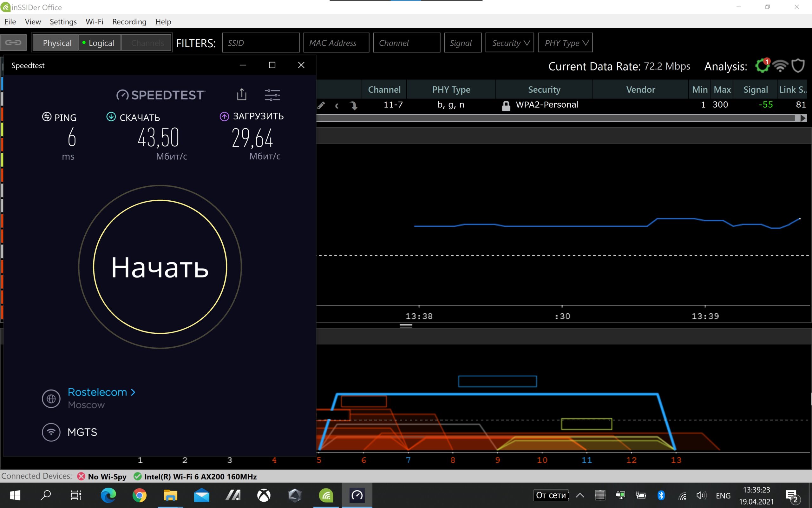Sort the table by Channel column
Image resolution: width=812 pixels, height=508 pixels.
click(384, 89)
